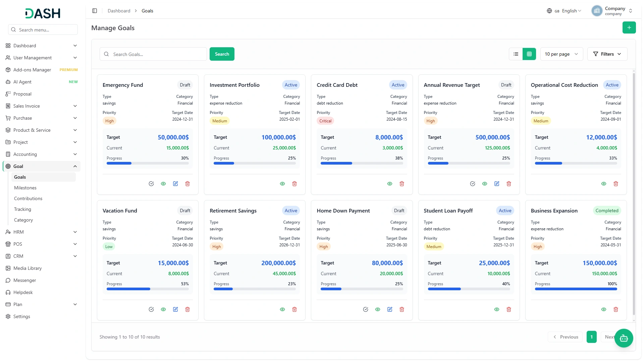Edit the Vacation Fund goal
This screenshot has height=362, width=644.
[x=175, y=309]
